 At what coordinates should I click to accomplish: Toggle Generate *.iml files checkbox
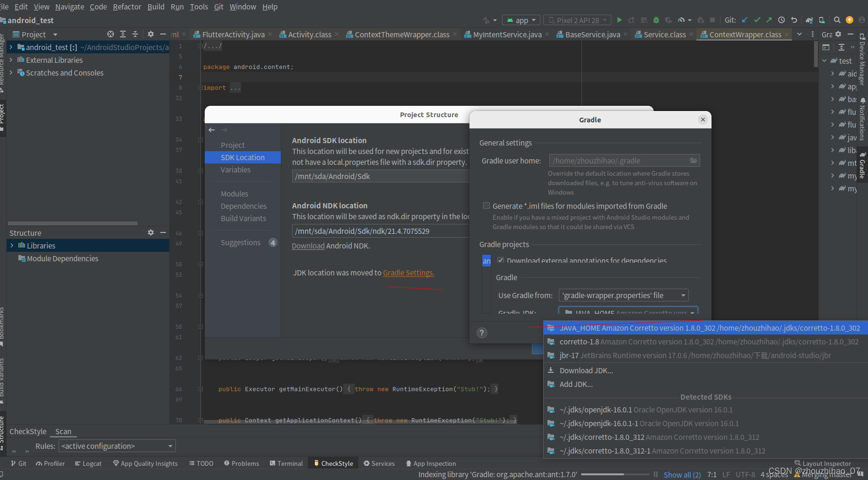(x=486, y=206)
